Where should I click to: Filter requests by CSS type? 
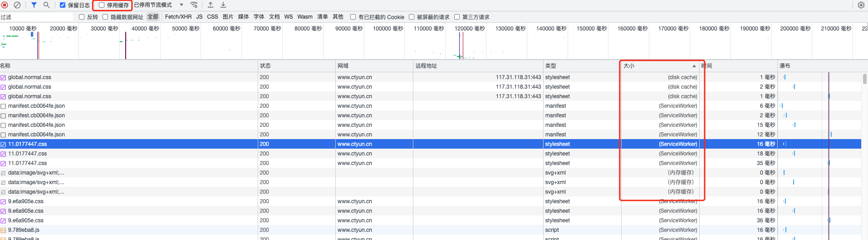click(212, 17)
